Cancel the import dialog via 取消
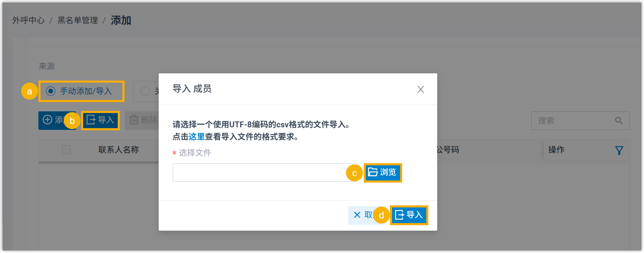 click(362, 215)
